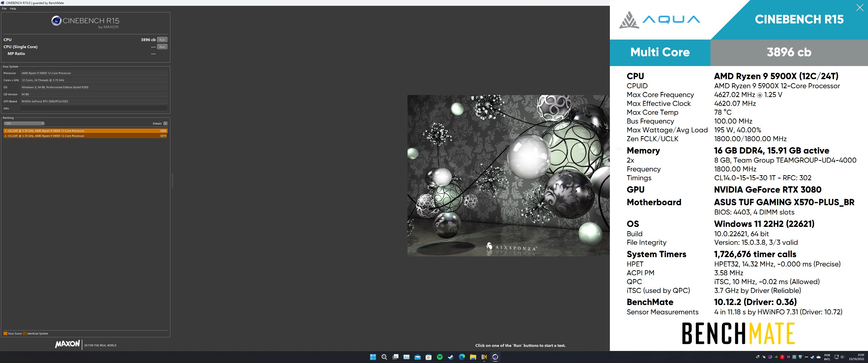The image size is (868, 363).
Task: Click the OS field 'Windows 8, 64 Bit'
Action: (94, 87)
